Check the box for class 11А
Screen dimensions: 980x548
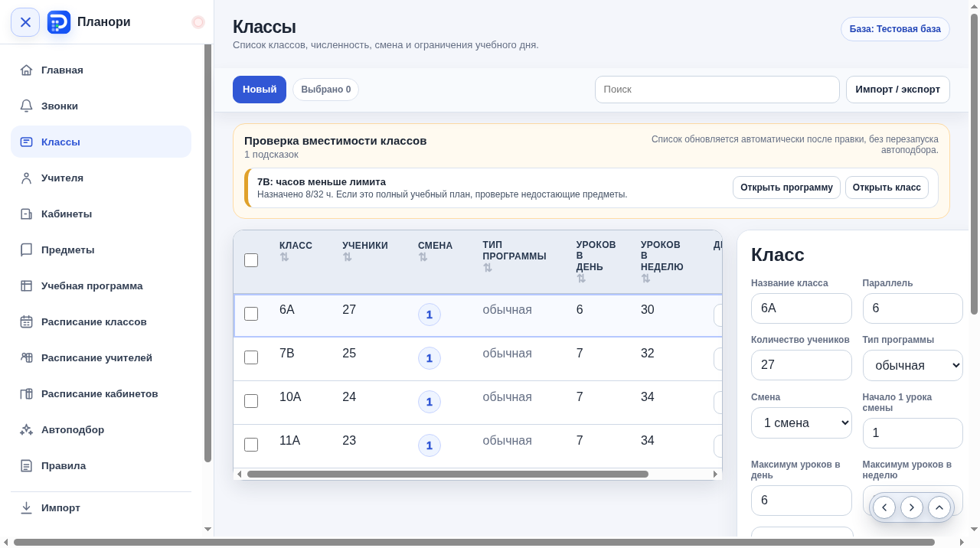[x=251, y=445]
